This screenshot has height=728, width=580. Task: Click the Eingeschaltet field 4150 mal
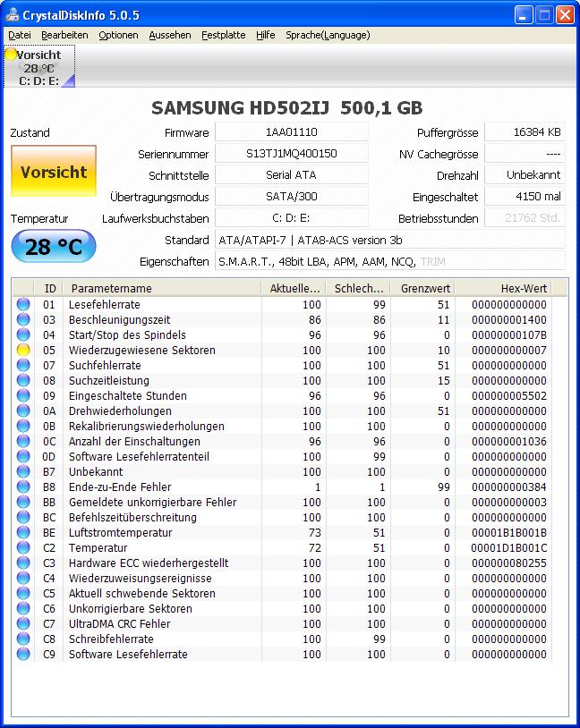525,197
